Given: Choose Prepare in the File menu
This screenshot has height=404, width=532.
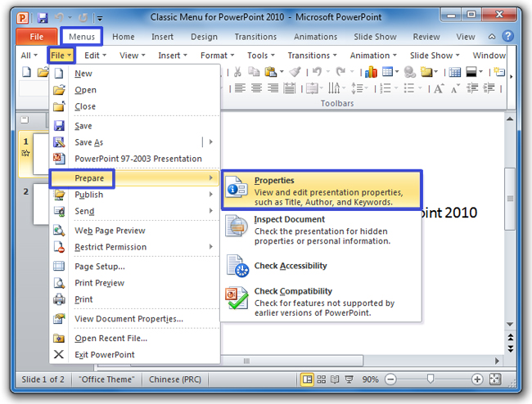Looking at the screenshot, I should coord(134,178).
